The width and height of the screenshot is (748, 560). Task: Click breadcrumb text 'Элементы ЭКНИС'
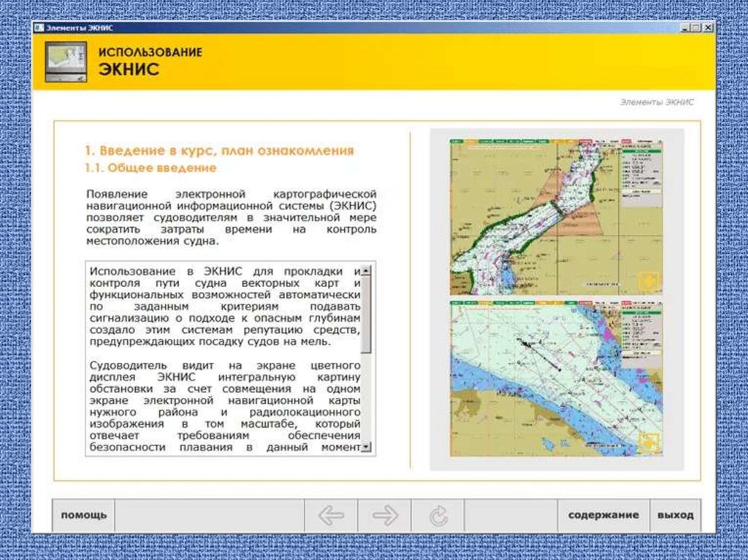point(657,102)
